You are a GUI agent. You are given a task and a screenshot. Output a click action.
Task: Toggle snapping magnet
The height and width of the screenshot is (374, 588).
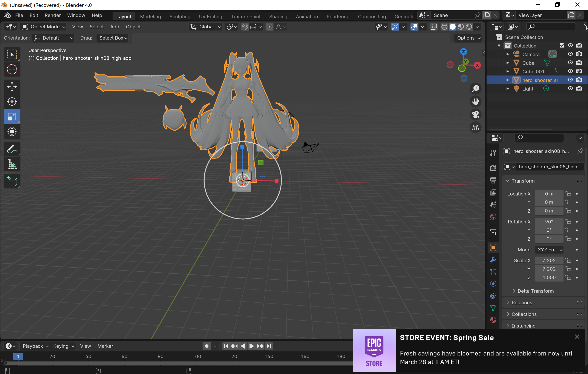(245, 27)
